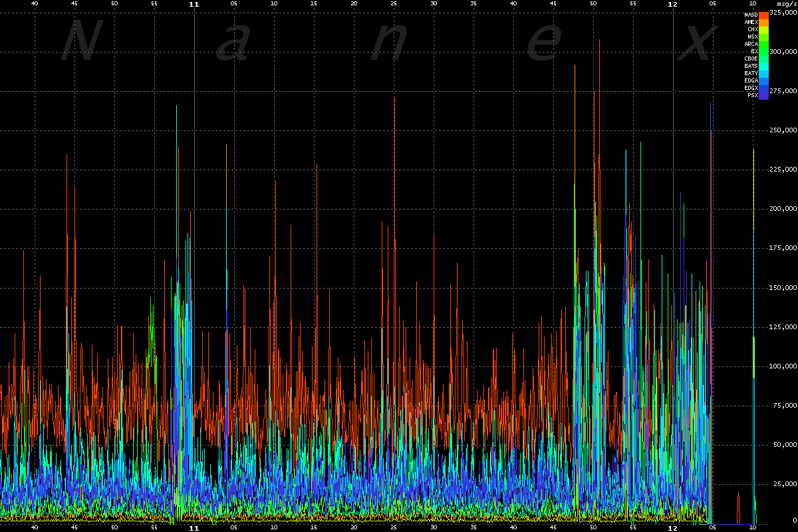Viewport: 798px width, 532px height.
Task: Click the 125,000 y-axis value
Action: click(783, 327)
